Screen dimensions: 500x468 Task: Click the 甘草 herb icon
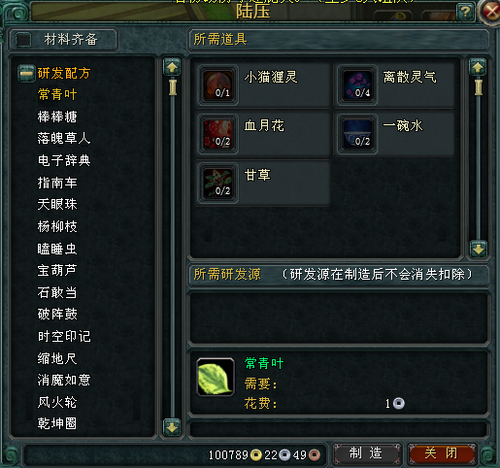click(x=218, y=183)
